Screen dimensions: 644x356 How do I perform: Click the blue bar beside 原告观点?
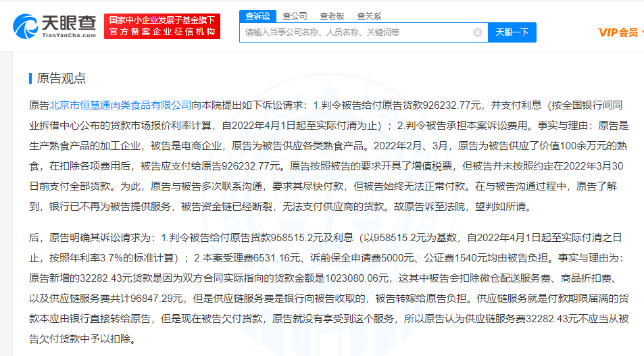click(30, 78)
